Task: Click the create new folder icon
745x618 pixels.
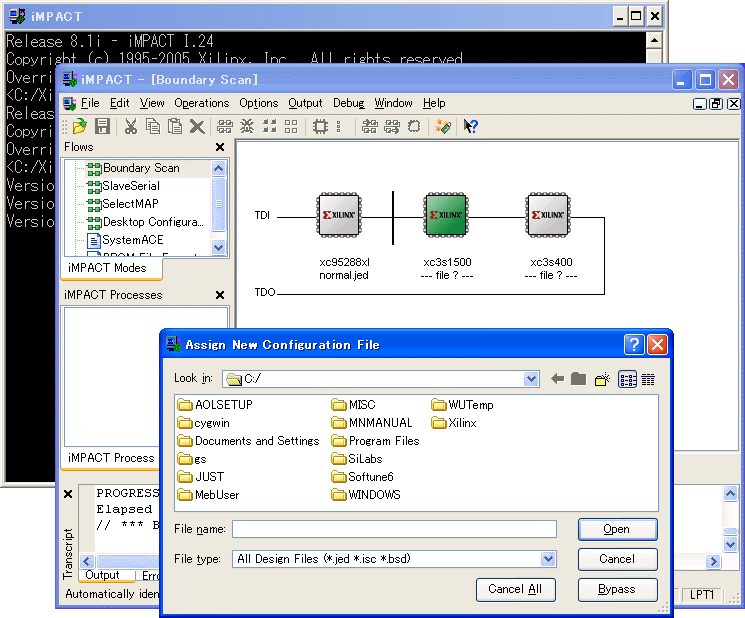Action: tap(602, 379)
